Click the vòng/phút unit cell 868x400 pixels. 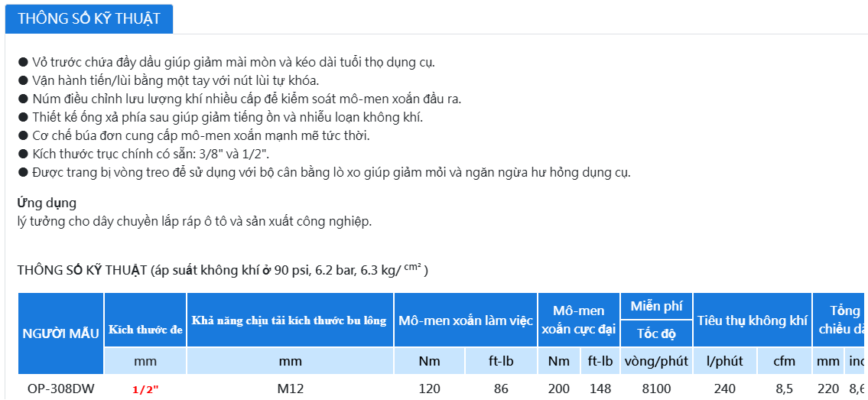[x=656, y=361]
